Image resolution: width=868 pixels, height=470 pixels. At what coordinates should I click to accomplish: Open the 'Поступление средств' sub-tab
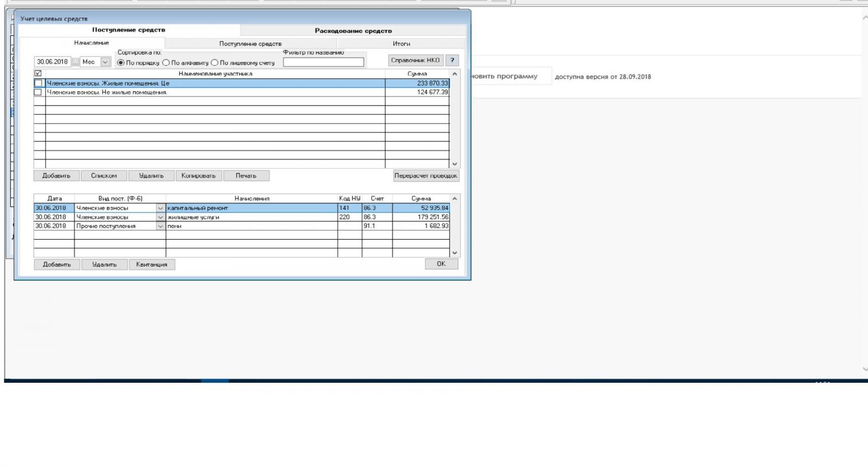coord(250,43)
